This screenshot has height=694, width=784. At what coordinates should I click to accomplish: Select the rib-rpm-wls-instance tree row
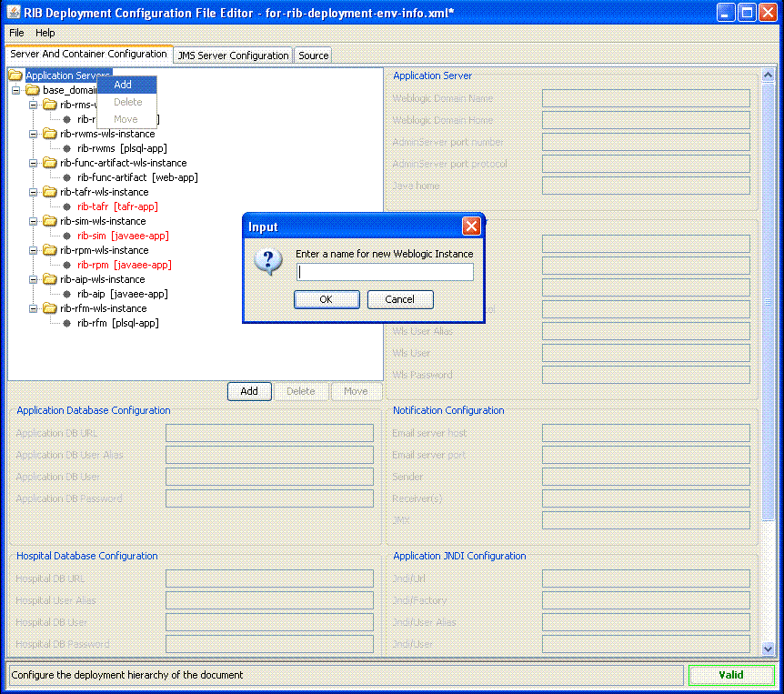click(x=104, y=250)
